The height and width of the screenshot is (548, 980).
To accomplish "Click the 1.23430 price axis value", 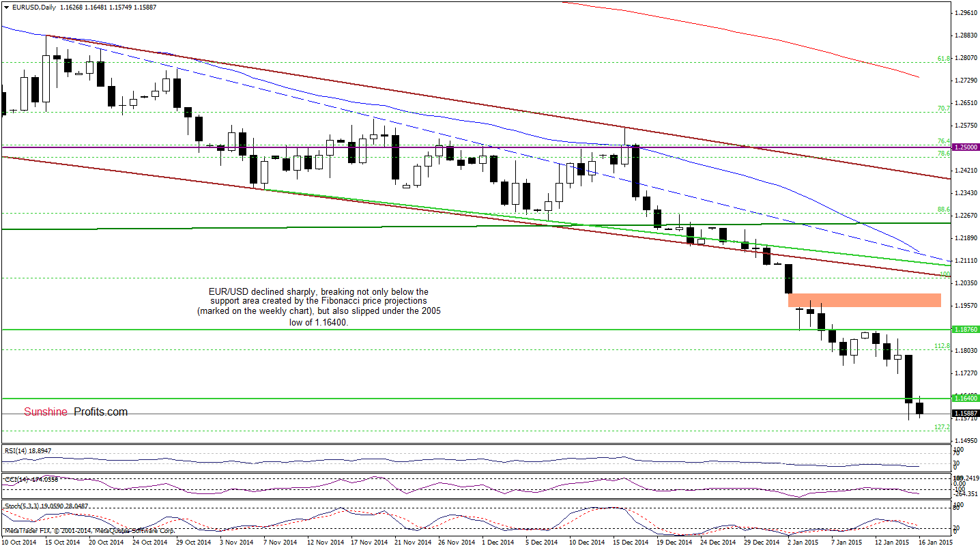I will pos(968,192).
